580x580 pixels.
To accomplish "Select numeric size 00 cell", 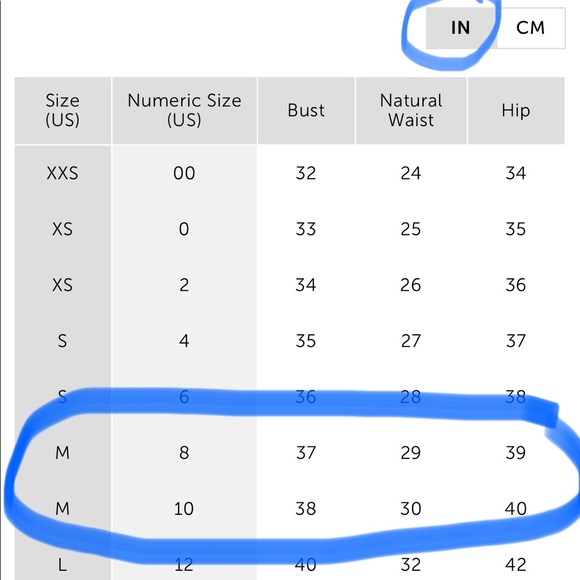I will point(184,173).
